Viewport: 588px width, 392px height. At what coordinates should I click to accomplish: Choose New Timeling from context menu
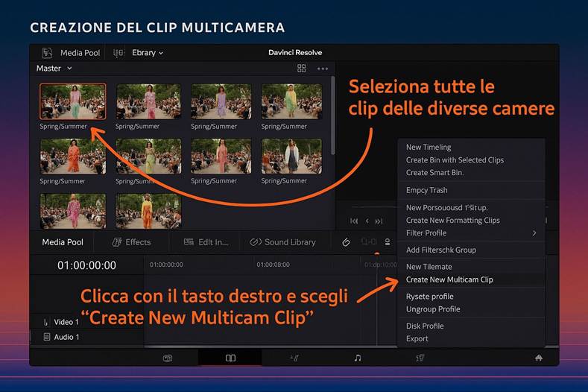[x=429, y=147]
